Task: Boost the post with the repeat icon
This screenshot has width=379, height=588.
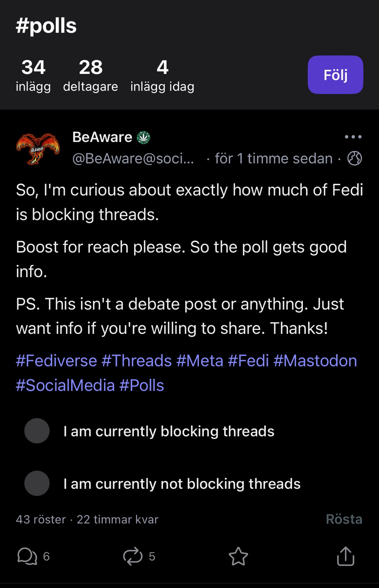Action: point(133,556)
